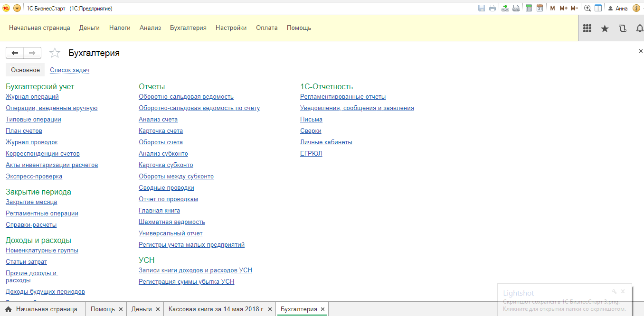The width and height of the screenshot is (644, 316).
Task: Open Доходы будущих периодов link
Action: tap(45, 291)
